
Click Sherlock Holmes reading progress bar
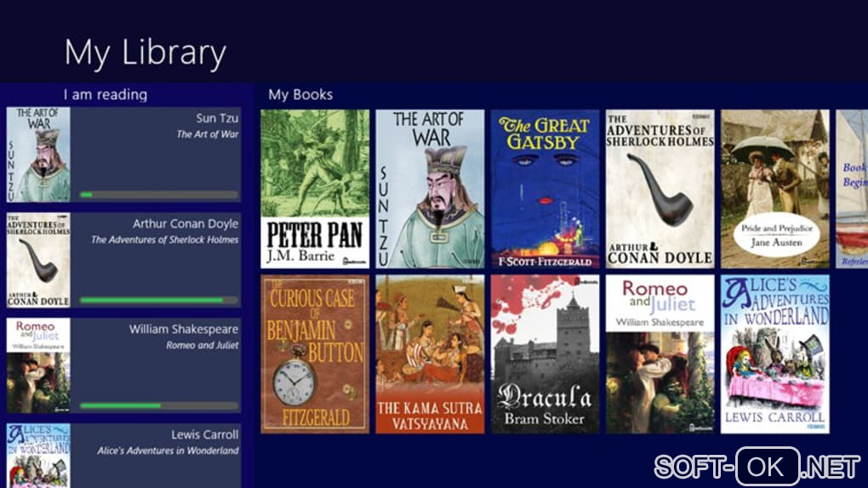[159, 300]
